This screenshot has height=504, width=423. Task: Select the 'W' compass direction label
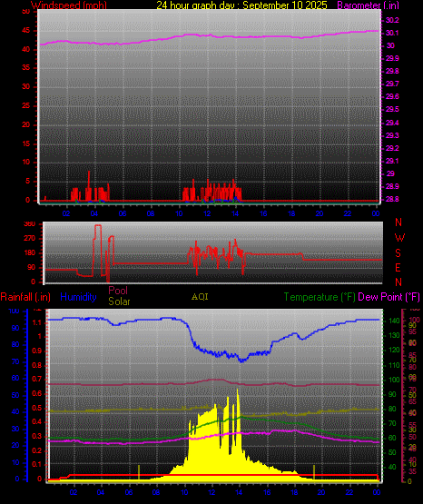coord(399,238)
